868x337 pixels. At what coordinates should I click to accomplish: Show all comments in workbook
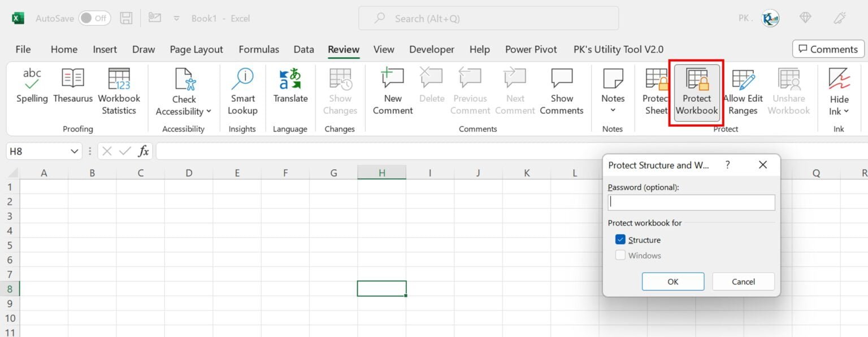pos(561,89)
